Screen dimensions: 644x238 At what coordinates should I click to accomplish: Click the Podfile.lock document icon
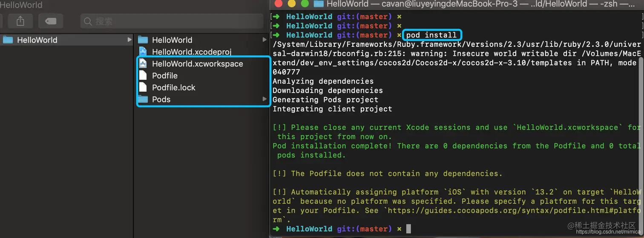143,87
